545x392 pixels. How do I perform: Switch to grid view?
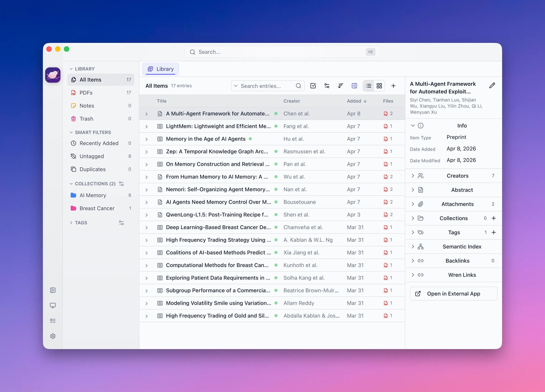(379, 86)
